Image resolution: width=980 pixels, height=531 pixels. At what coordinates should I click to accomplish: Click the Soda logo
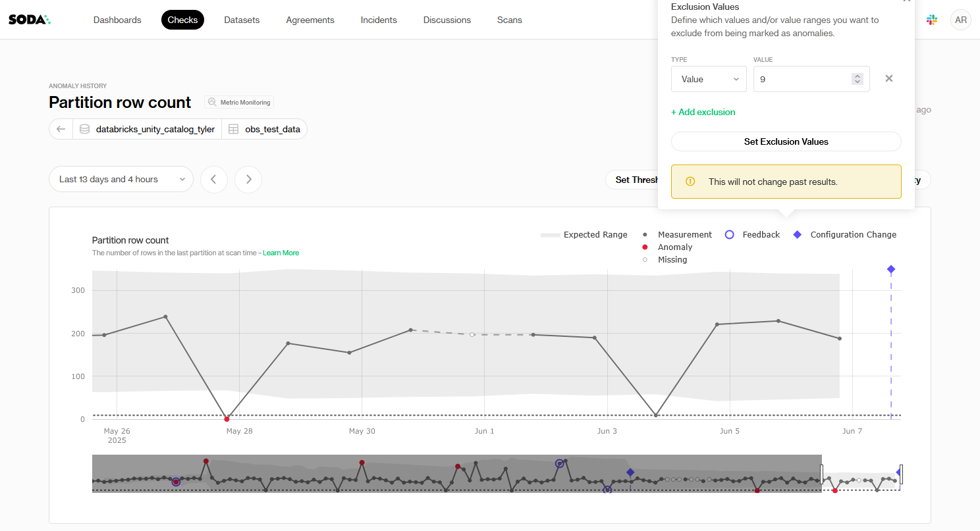(29, 20)
